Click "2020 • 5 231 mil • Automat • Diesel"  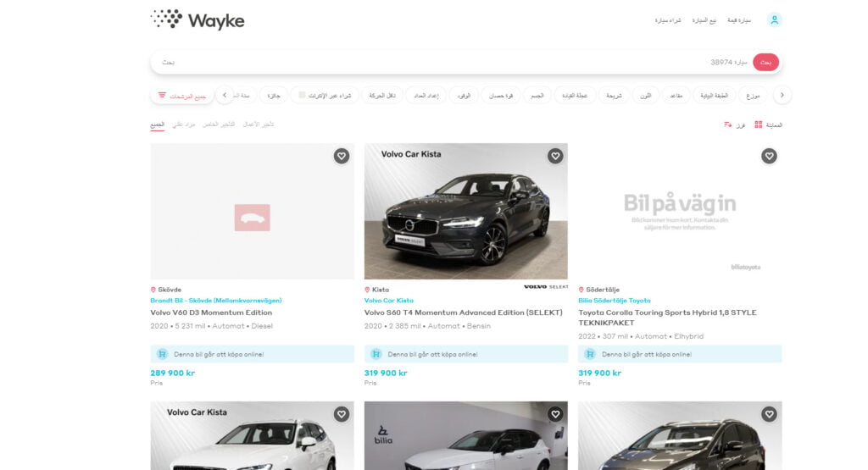211,326
